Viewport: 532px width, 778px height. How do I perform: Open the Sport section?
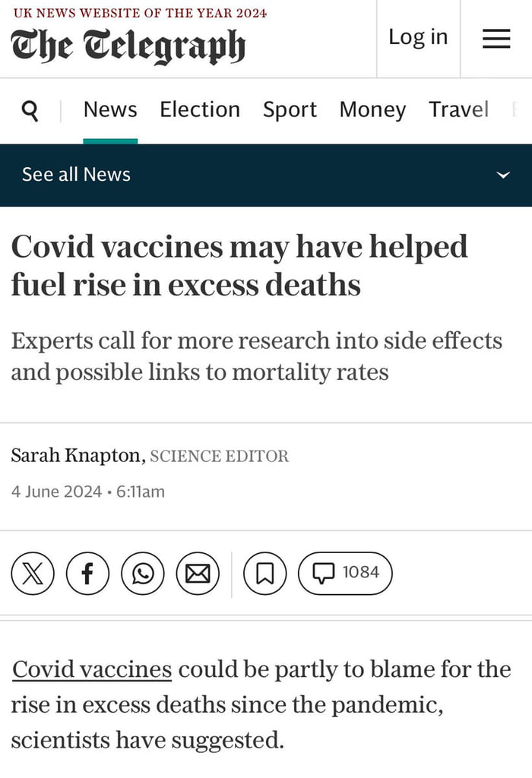[x=290, y=110]
